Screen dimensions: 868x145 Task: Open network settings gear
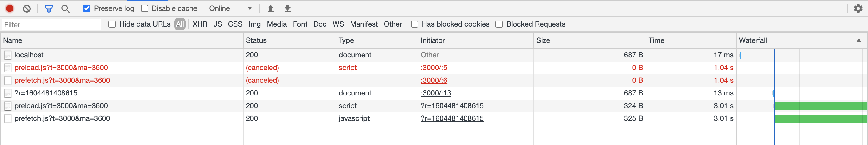click(x=858, y=8)
